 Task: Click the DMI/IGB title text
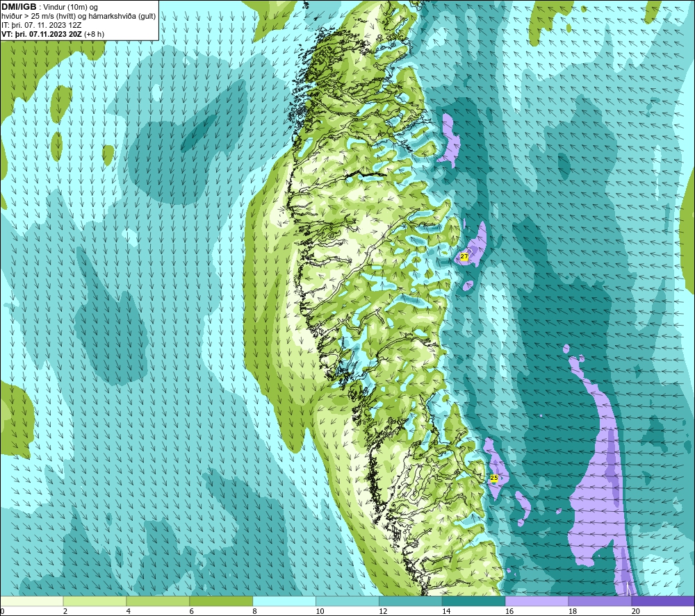click(19, 7)
